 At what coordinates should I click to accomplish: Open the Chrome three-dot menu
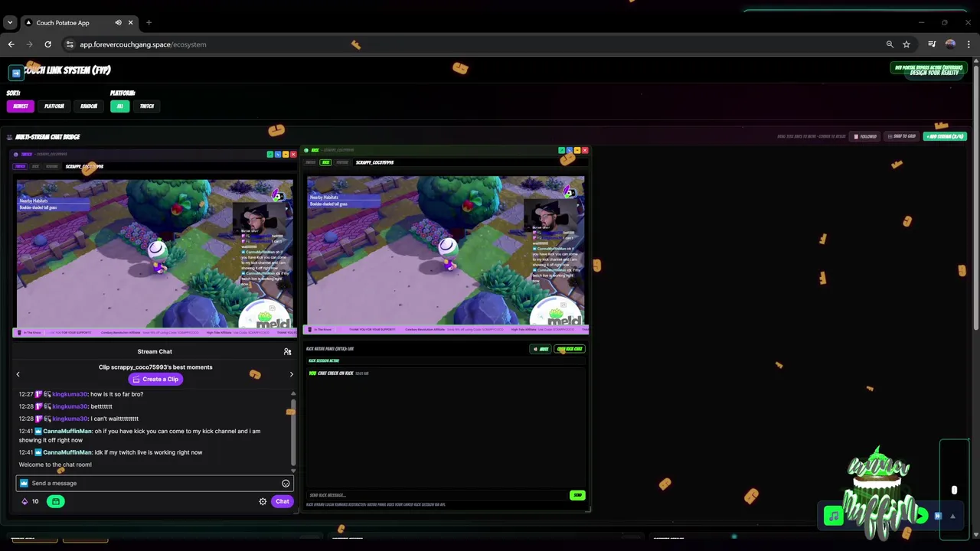coord(969,44)
